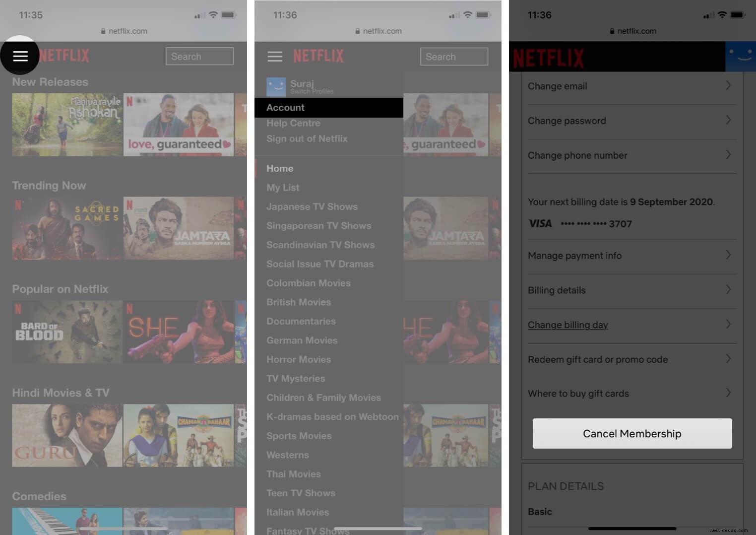Select British Movies category
The height and width of the screenshot is (535, 756).
[x=299, y=302]
